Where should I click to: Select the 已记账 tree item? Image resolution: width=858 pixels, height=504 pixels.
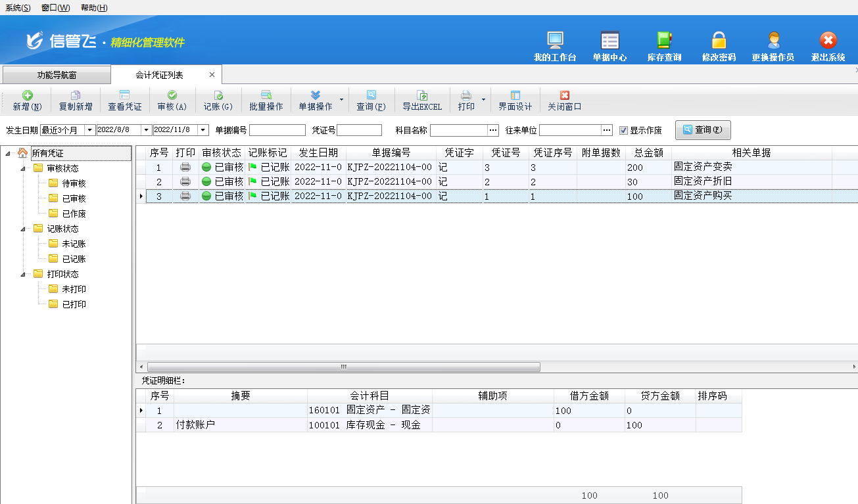pyautogui.click(x=74, y=259)
